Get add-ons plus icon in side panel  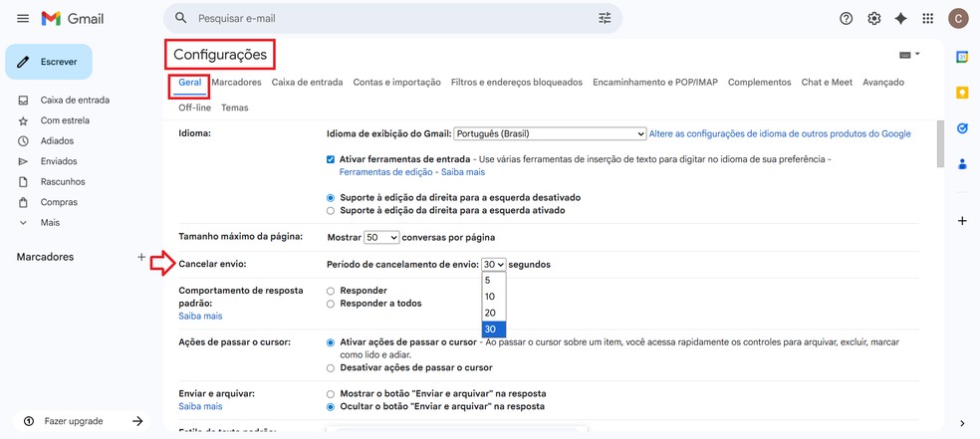(962, 220)
